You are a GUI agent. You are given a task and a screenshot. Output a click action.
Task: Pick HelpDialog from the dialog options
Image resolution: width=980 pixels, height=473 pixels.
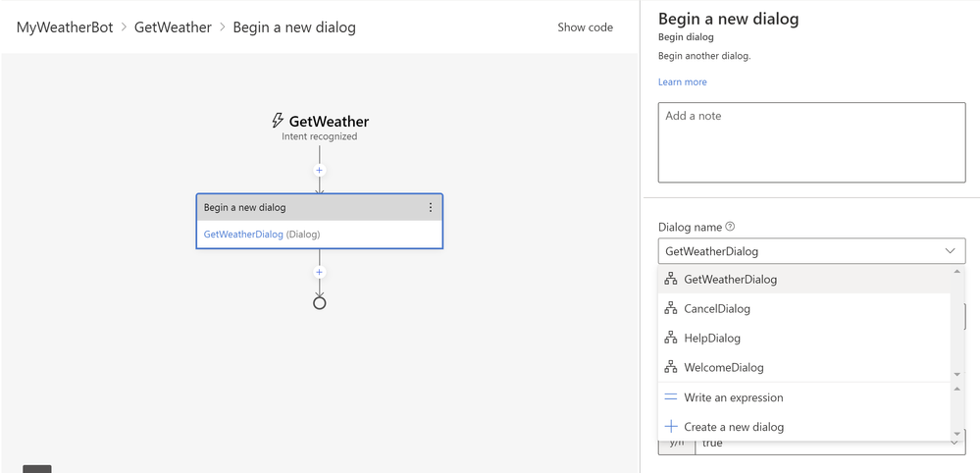[711, 339]
